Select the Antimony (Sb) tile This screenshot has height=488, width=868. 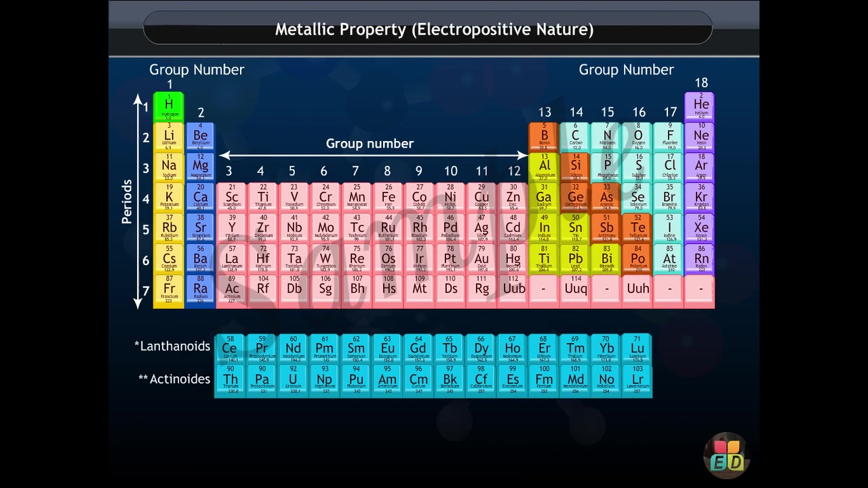[x=606, y=228]
